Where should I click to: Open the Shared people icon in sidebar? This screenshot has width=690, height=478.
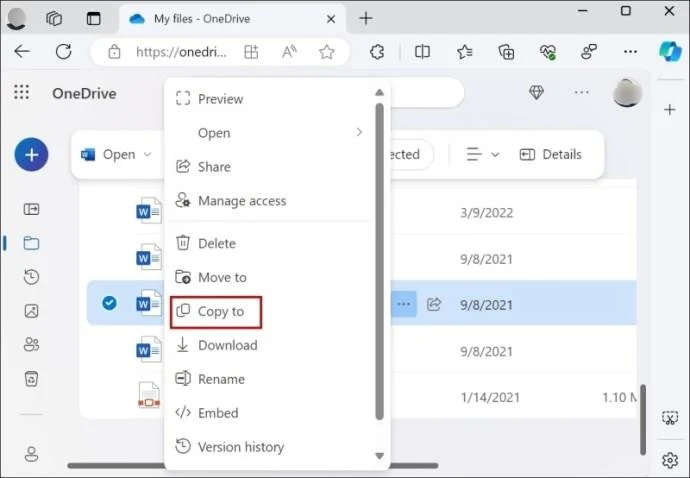(x=31, y=344)
